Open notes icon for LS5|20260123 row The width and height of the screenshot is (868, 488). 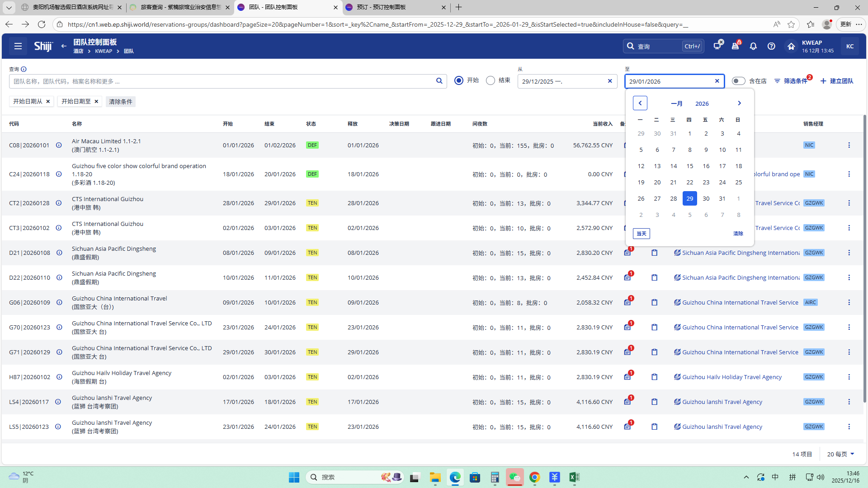point(627,427)
